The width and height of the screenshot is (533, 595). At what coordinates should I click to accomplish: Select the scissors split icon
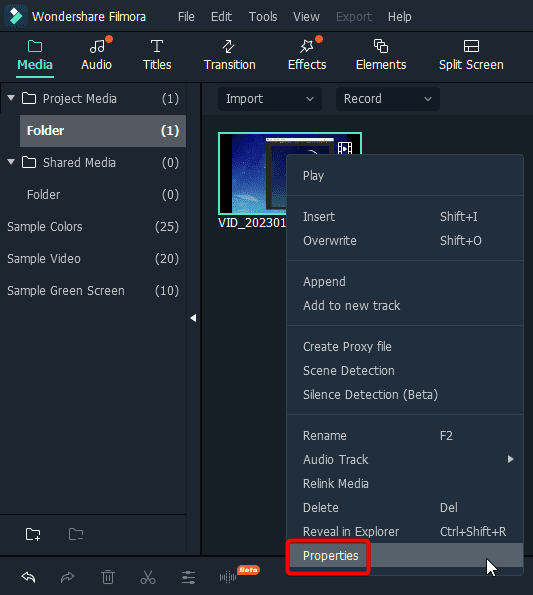pyautogui.click(x=148, y=577)
